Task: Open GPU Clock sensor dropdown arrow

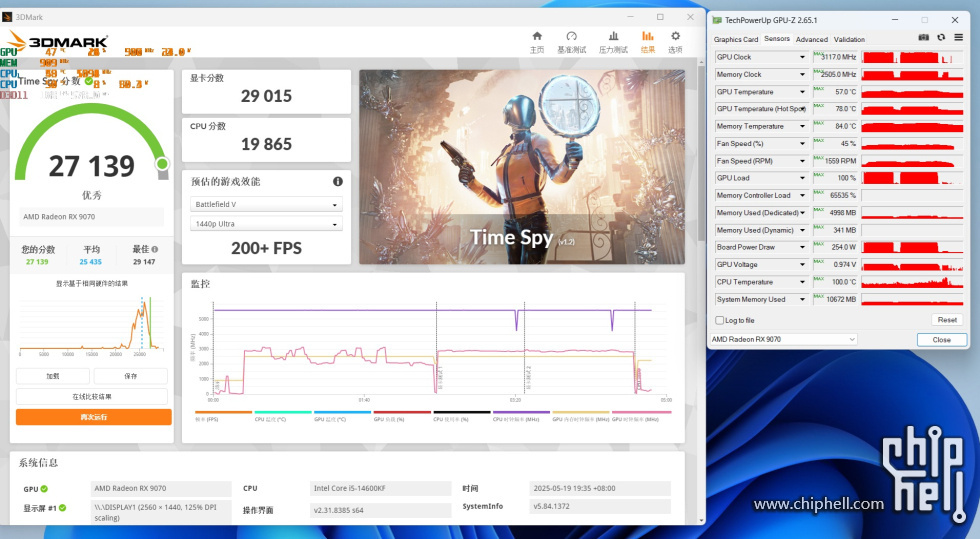Action: pyautogui.click(x=802, y=57)
